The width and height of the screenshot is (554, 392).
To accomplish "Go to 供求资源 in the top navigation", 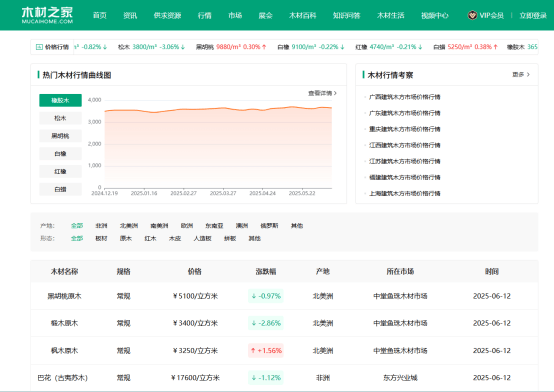I will [x=167, y=16].
